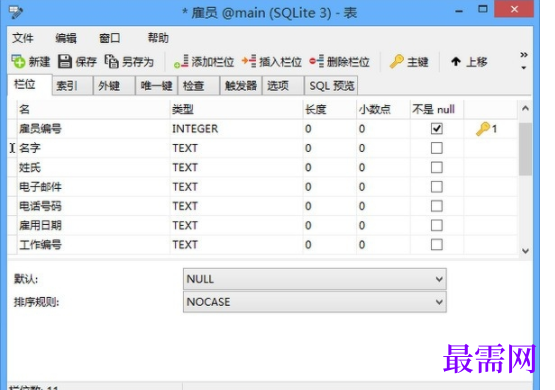Click the 不是 null column header
555x390 pixels.
pyautogui.click(x=437, y=109)
